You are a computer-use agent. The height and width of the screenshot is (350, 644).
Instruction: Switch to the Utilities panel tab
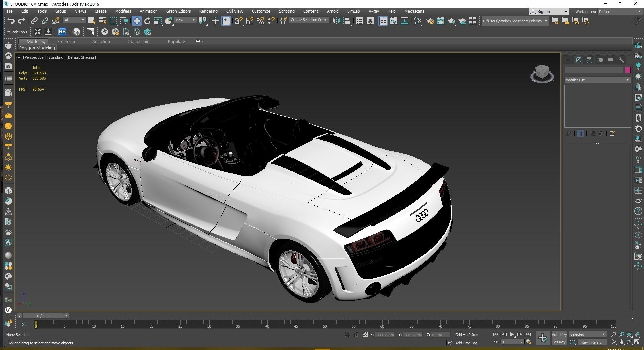tap(621, 60)
